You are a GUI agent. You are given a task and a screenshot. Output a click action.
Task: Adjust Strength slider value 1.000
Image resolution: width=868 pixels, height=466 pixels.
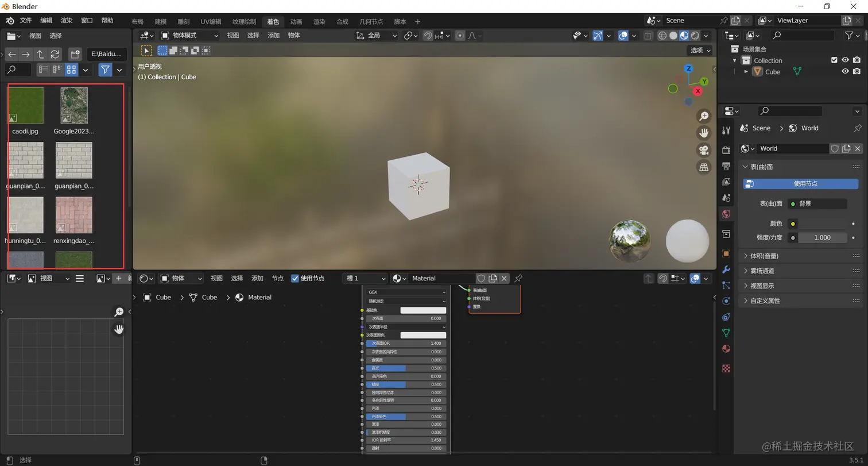pyautogui.click(x=823, y=237)
